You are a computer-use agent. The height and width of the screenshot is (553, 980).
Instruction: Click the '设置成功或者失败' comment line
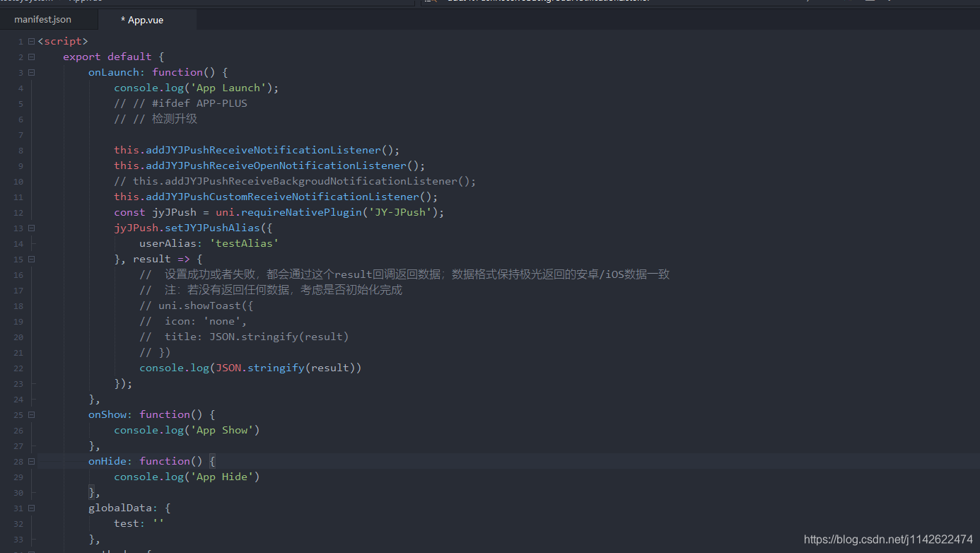[404, 274]
